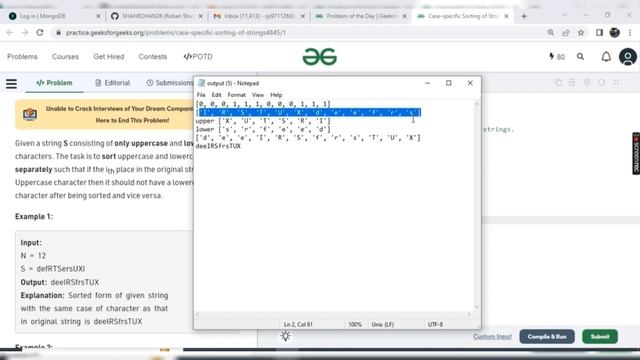
Task: Open the Chrome profile avatar
Action: click(615, 32)
